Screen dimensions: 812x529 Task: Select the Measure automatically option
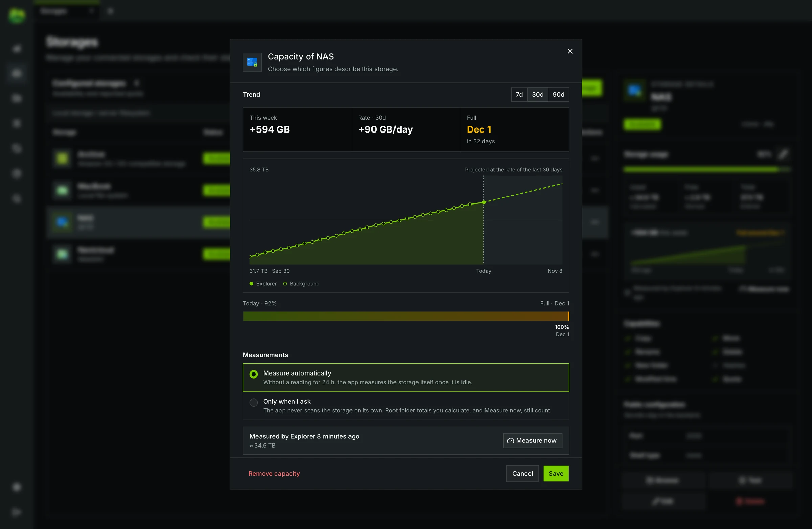tap(406, 377)
